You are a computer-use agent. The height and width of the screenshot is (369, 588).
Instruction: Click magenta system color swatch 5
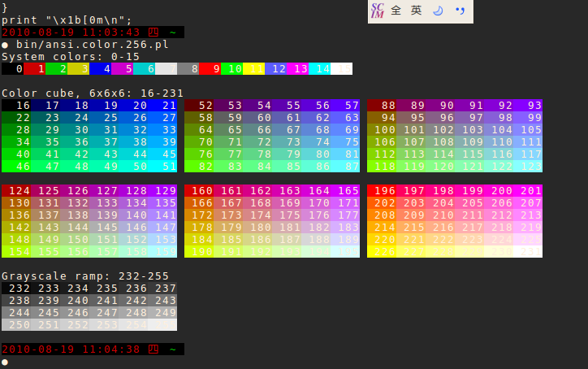(x=123, y=69)
